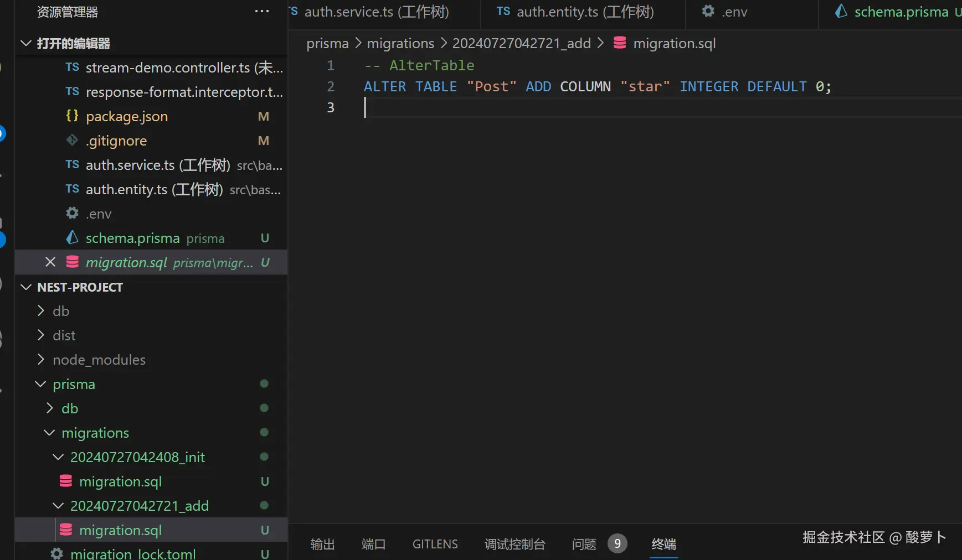Click the TS icon of auth.entity.ts in open editors
Viewport: 962px width, 560px height.
pyautogui.click(x=72, y=189)
